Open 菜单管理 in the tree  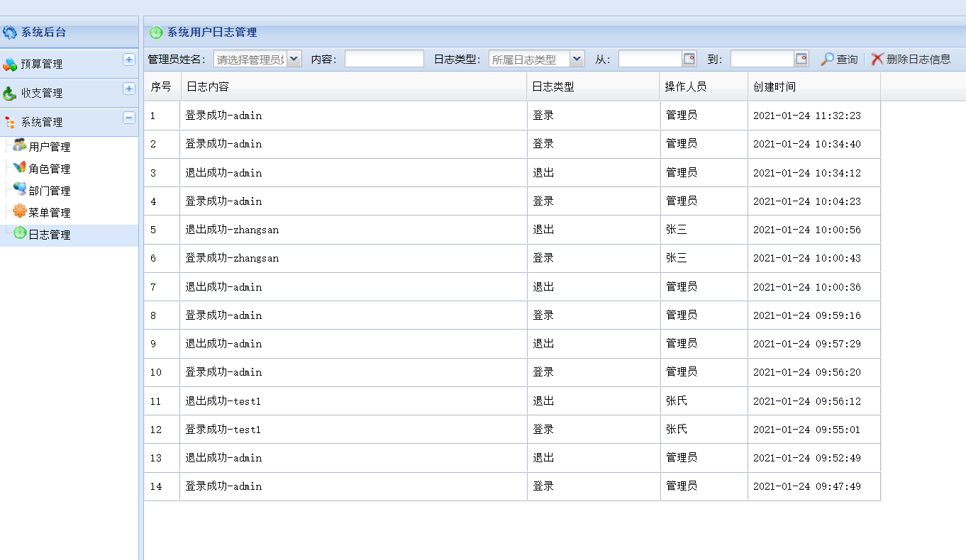coord(50,213)
